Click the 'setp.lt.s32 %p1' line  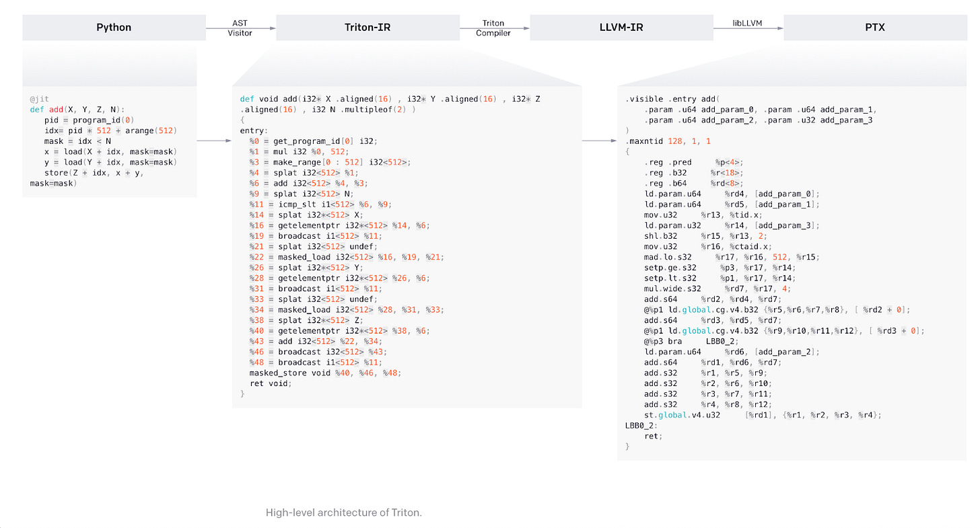pyautogui.click(x=720, y=278)
